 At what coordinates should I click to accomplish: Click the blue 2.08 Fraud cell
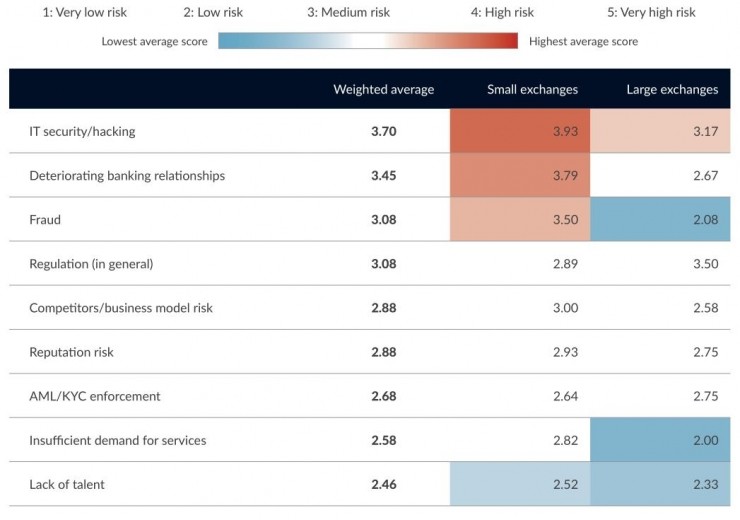[660, 219]
